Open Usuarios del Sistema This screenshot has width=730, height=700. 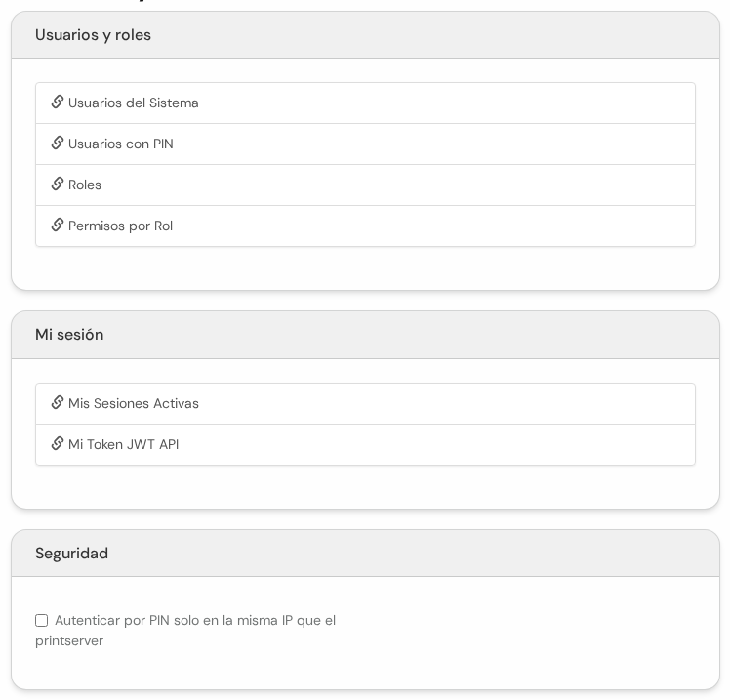point(365,103)
